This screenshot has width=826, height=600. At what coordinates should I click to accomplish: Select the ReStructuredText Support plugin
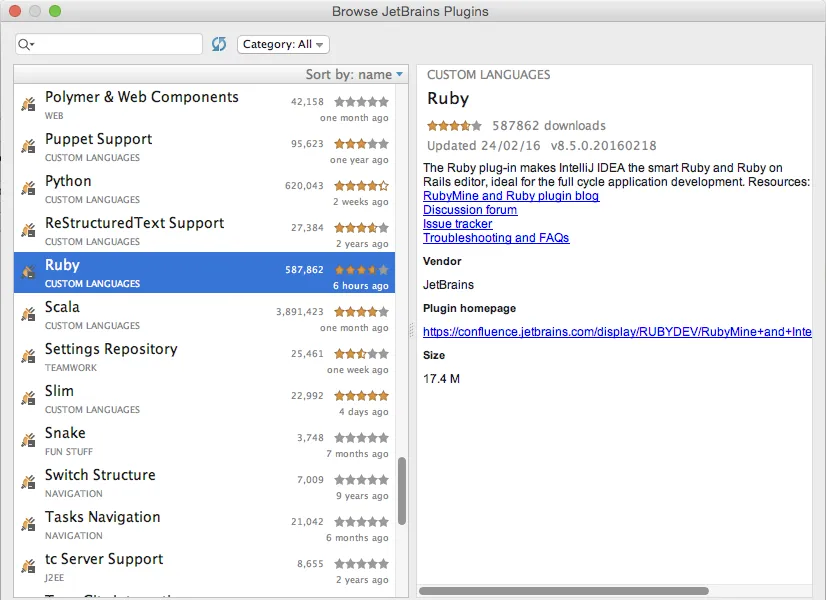click(204, 231)
